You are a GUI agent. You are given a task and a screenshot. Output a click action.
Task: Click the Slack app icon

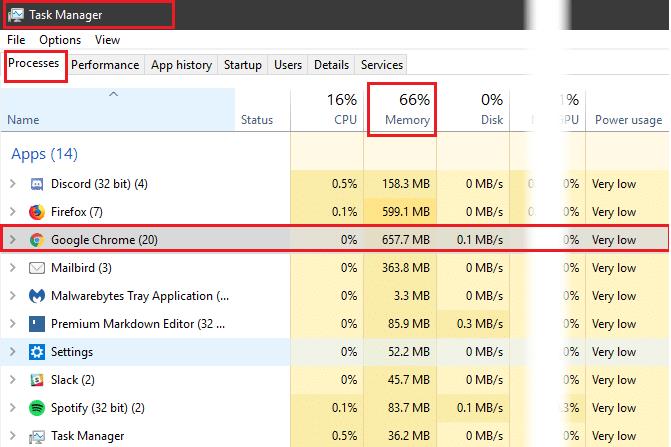(x=37, y=380)
